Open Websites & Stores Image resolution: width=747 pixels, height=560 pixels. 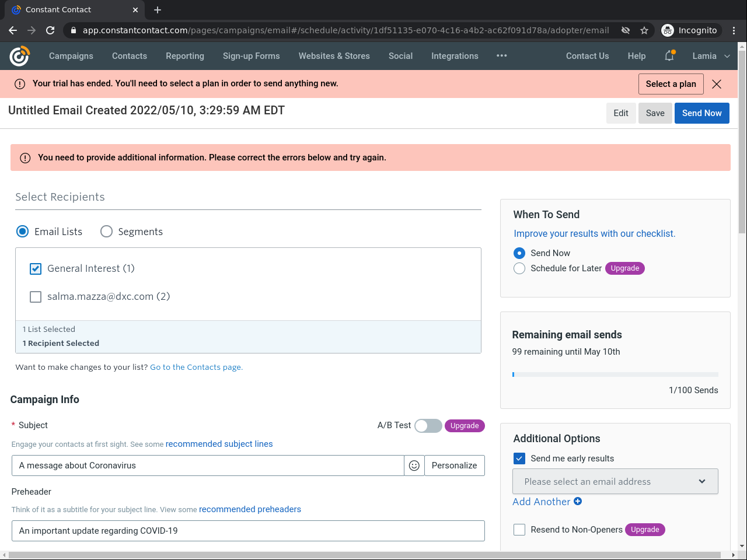point(334,56)
